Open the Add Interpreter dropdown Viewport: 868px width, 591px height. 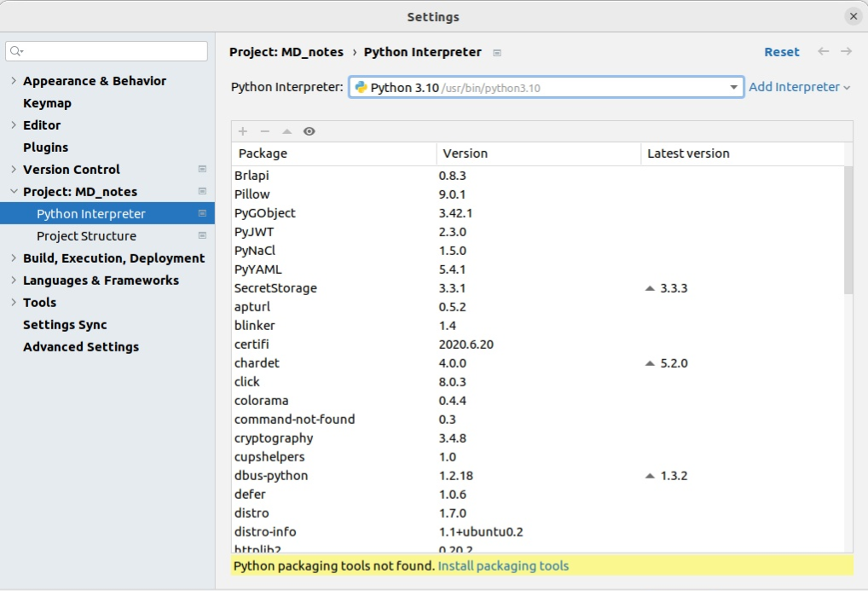(799, 87)
